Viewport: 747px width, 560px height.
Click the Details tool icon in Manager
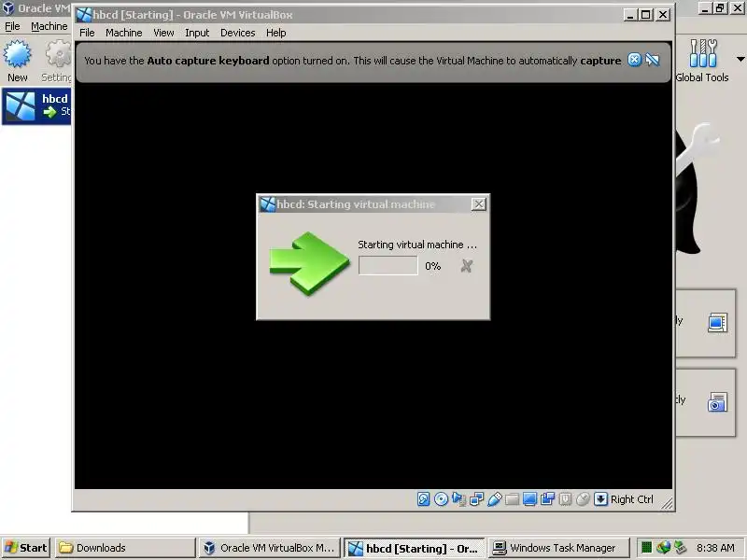click(x=717, y=322)
